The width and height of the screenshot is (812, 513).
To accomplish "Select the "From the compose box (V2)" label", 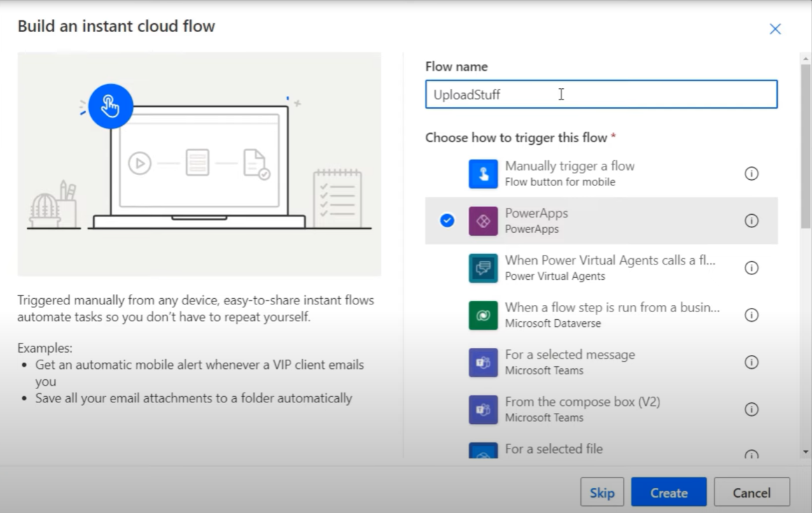I will [x=582, y=402].
